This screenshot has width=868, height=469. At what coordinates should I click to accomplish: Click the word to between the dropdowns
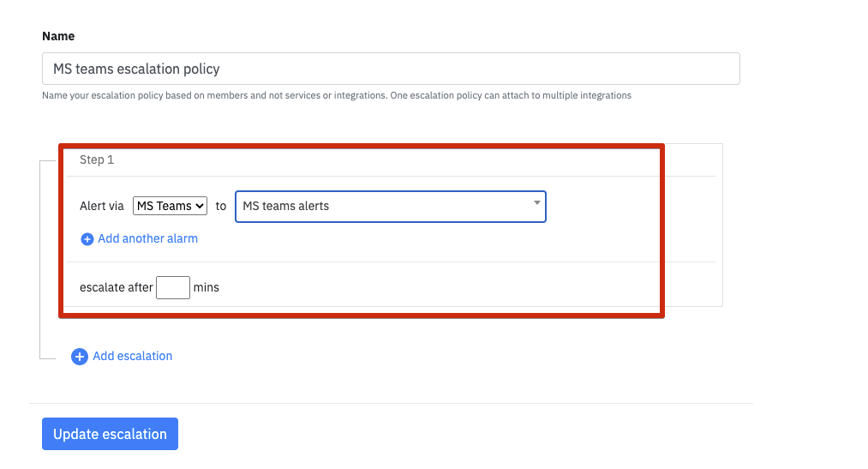tap(221, 206)
